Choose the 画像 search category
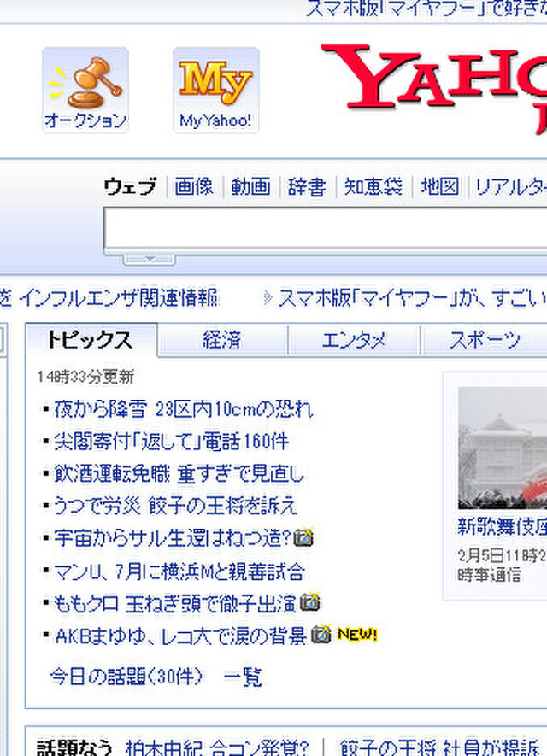The image size is (547, 756). pos(194,186)
